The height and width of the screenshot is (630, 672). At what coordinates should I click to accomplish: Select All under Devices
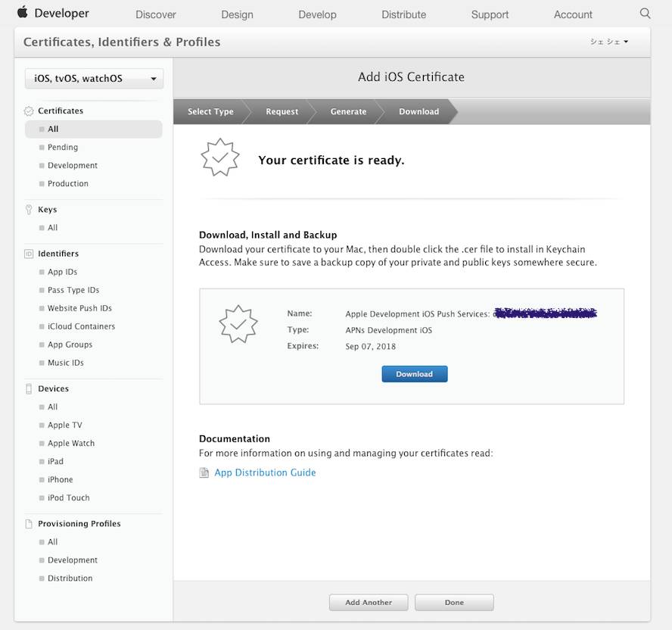point(52,407)
